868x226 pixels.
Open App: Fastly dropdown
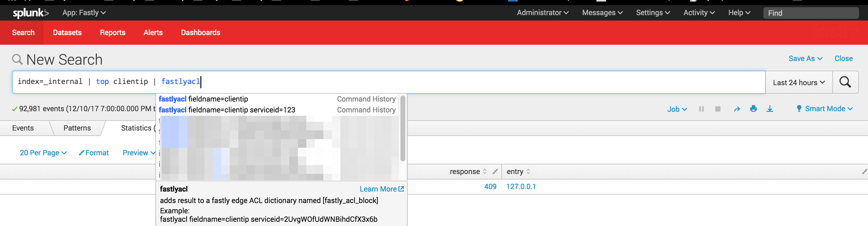click(x=84, y=13)
